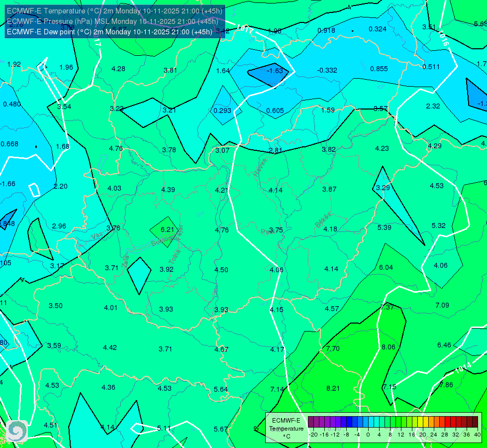
Task: Click the 0.511 temperature value
Action: [x=431, y=67]
